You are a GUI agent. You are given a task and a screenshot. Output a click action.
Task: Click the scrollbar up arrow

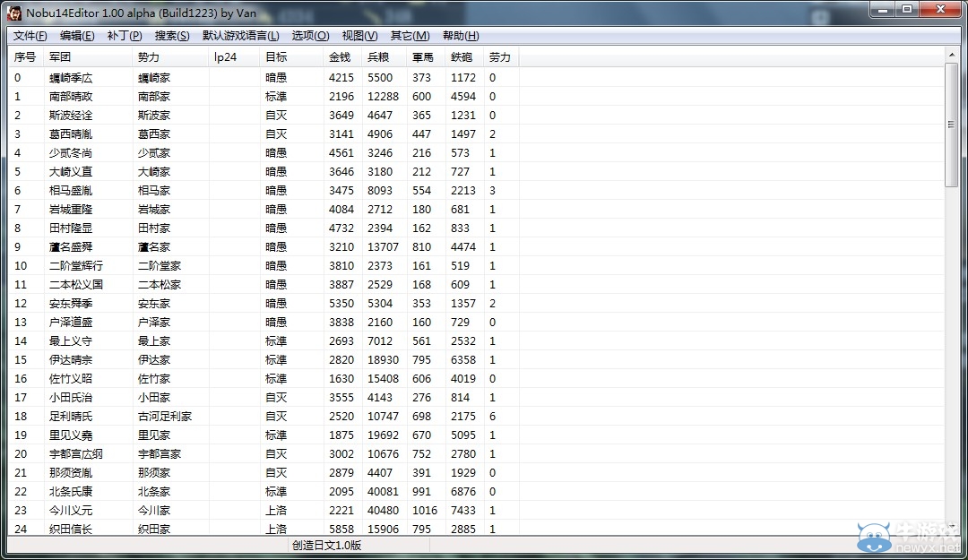pyautogui.click(x=951, y=55)
